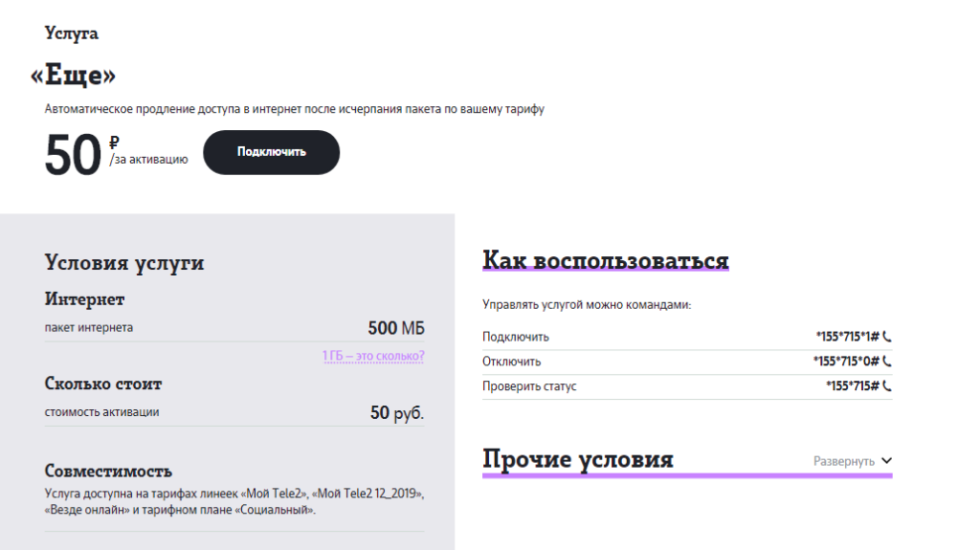Click the «Условия услуги» heading
This screenshot has width=980, height=550.
pos(124,263)
